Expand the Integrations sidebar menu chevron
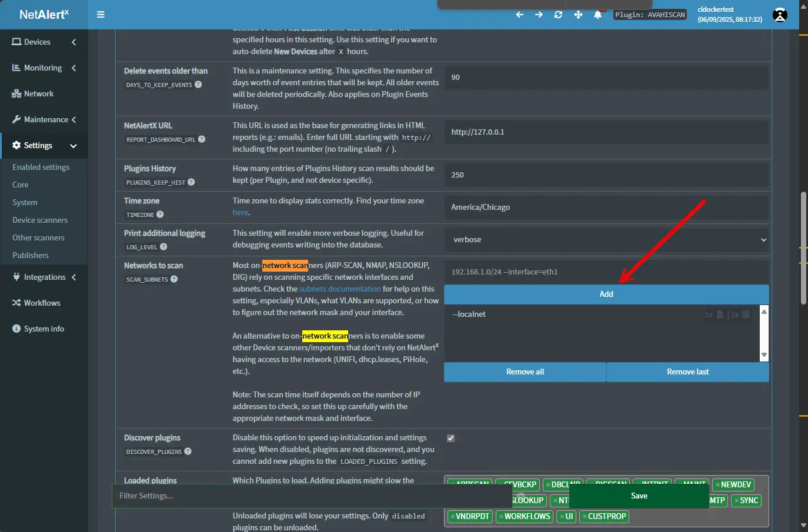 (x=74, y=277)
